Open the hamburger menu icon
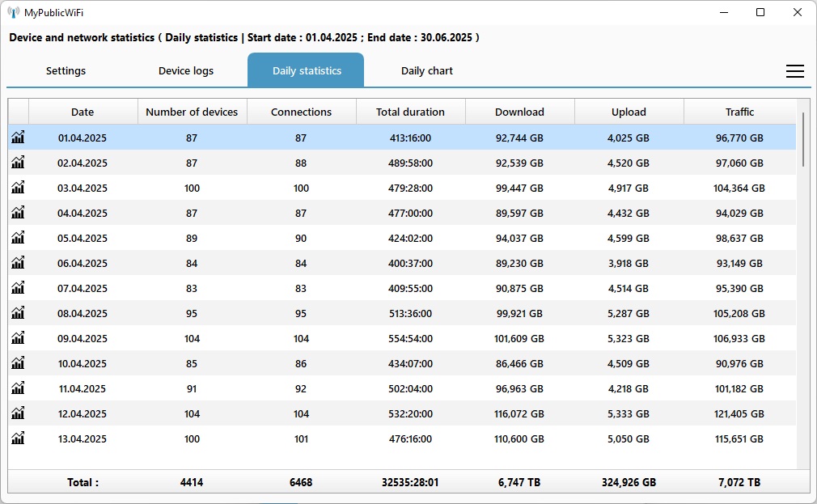 click(x=794, y=71)
